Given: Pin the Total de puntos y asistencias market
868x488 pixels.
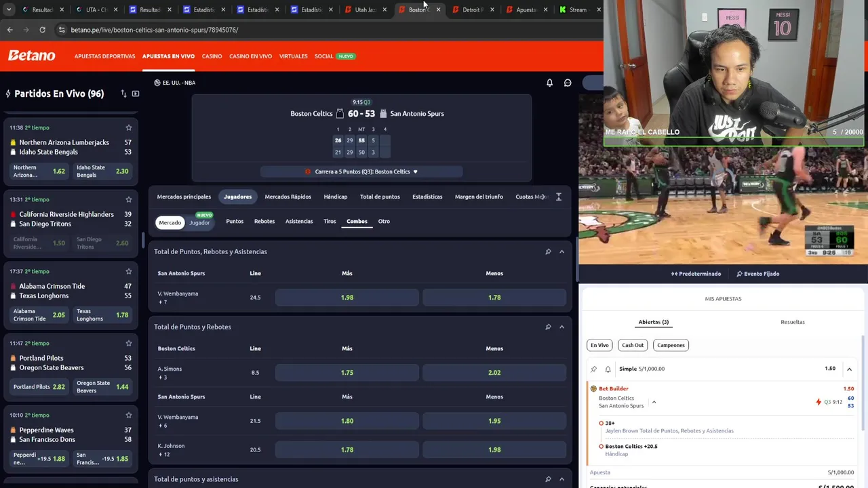Looking at the screenshot, I should click(x=548, y=479).
